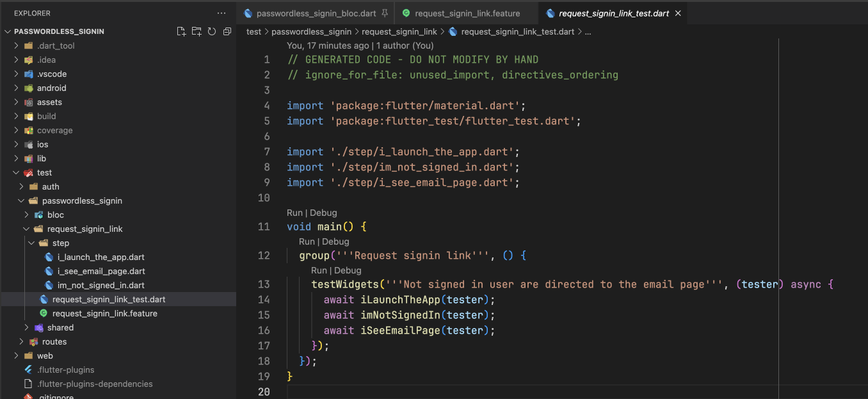Screen dimensions: 868x399
Task: Click the shared folder icon
Action: click(x=38, y=327)
